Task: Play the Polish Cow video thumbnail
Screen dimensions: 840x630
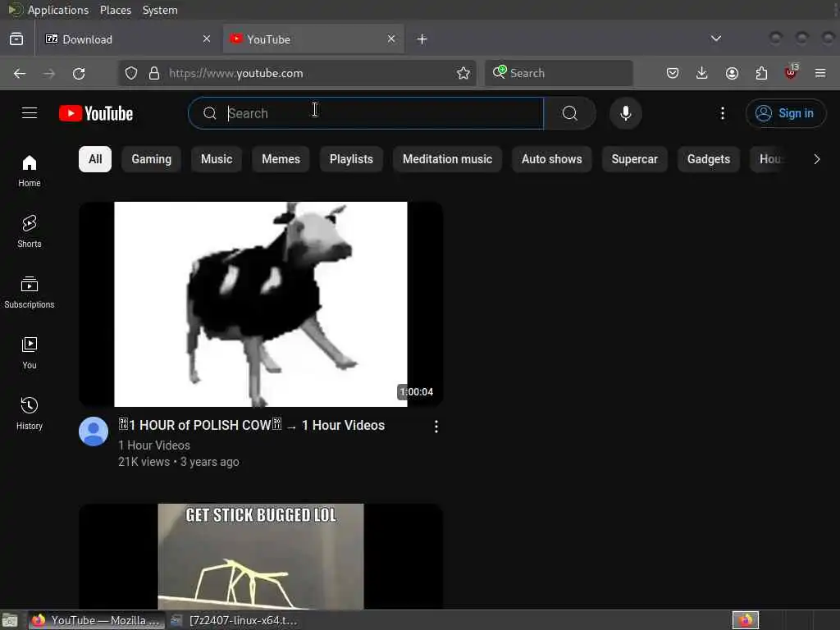Action: [x=261, y=304]
